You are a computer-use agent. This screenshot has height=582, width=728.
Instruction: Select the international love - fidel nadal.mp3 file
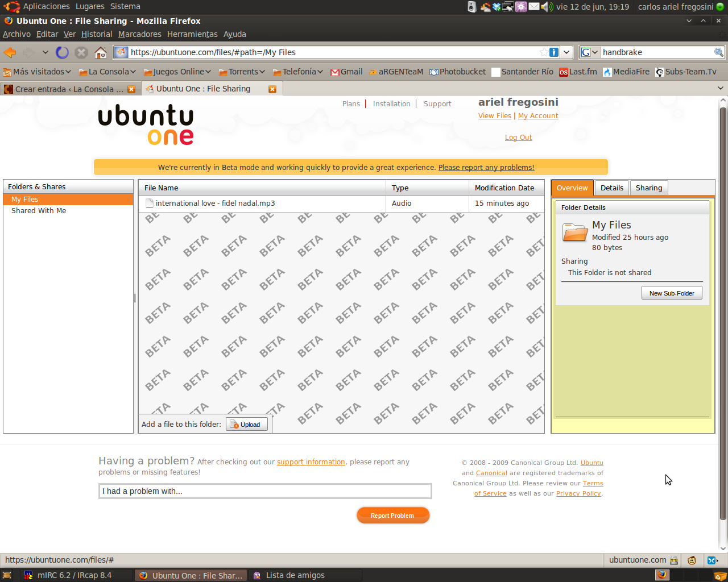341,203
